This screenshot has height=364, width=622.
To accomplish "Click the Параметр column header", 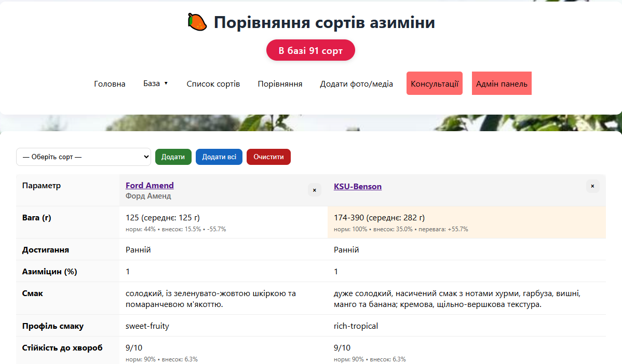I will pyautogui.click(x=42, y=186).
